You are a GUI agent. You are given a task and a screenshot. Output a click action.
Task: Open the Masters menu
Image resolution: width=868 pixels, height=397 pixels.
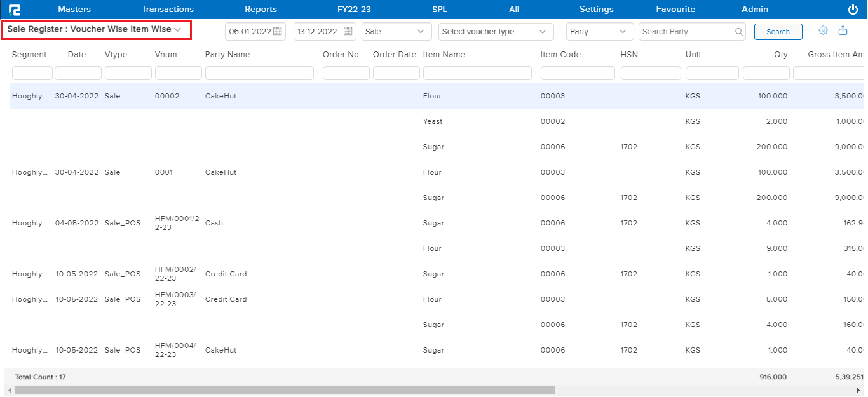tap(74, 10)
